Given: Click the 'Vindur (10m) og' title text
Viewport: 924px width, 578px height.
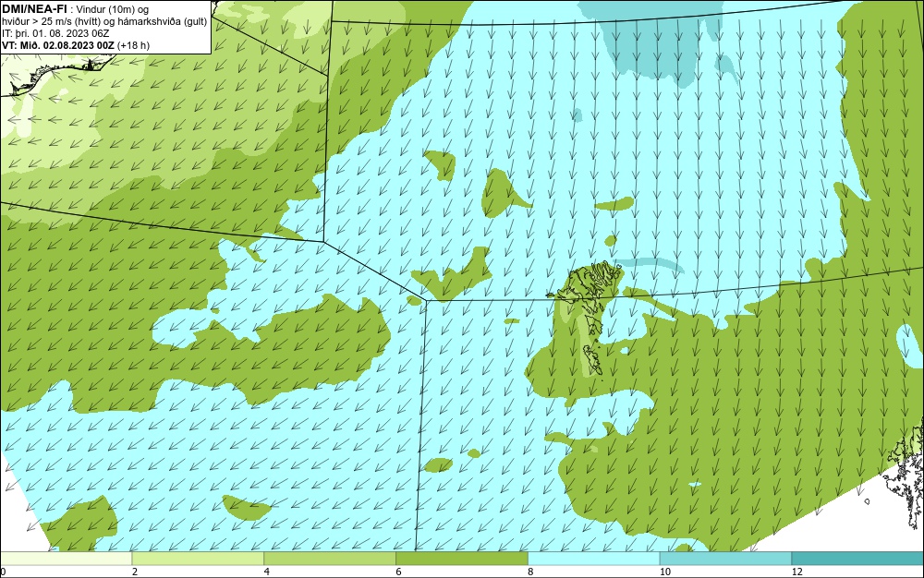Looking at the screenshot, I should coord(113,9).
